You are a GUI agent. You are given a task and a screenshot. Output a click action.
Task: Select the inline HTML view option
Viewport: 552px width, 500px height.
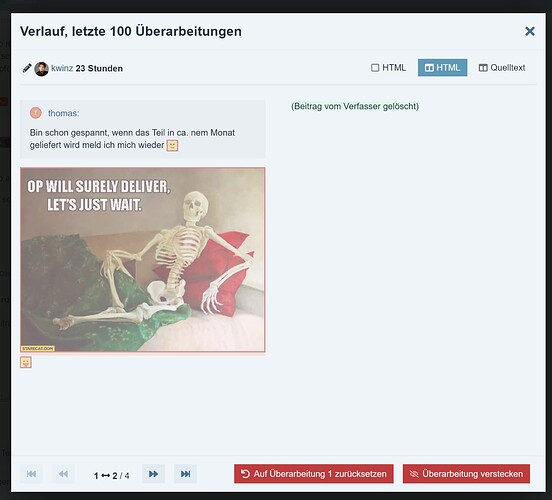[x=389, y=68]
